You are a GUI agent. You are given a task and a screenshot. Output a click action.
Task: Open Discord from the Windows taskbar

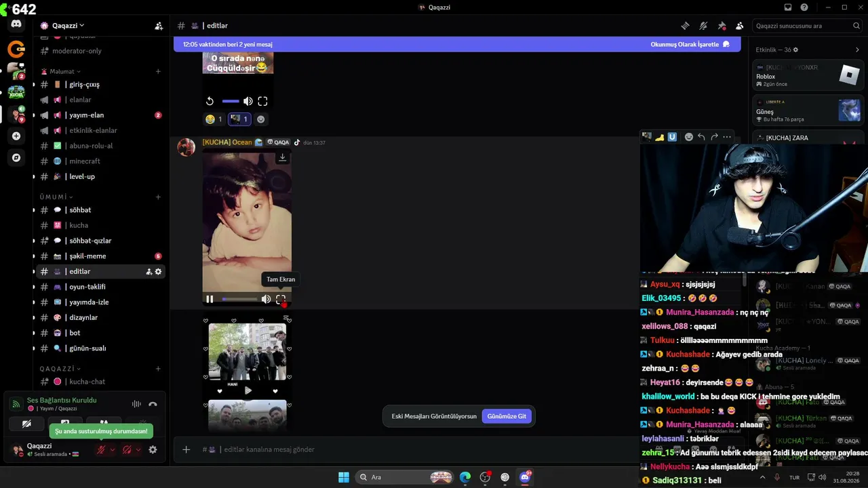[525, 477]
